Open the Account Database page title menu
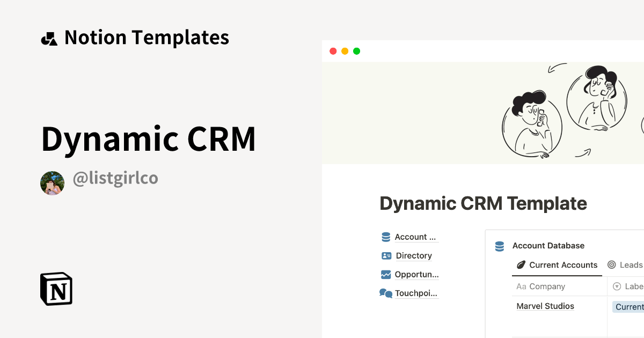The height and width of the screenshot is (338, 644). [548, 246]
